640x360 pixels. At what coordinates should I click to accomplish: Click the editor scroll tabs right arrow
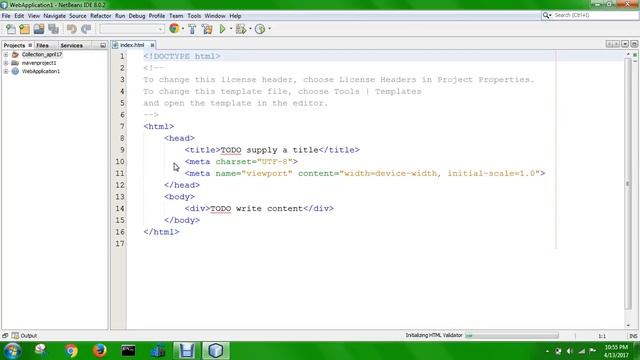point(616,44)
